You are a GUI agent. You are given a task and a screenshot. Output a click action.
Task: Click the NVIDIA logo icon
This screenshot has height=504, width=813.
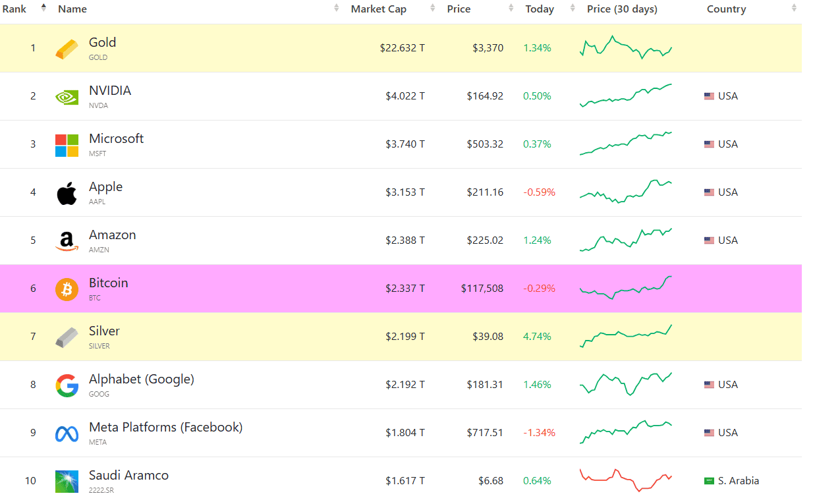(66, 96)
